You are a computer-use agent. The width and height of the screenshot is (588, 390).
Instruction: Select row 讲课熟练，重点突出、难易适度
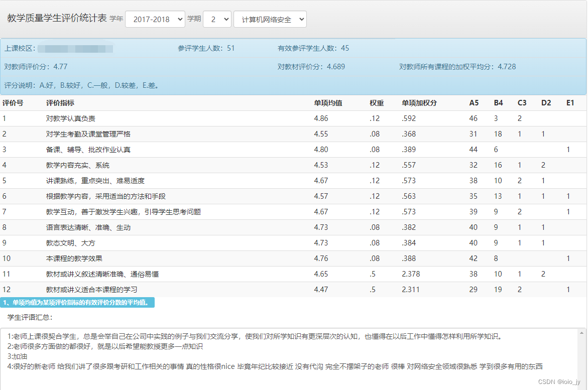(294, 181)
